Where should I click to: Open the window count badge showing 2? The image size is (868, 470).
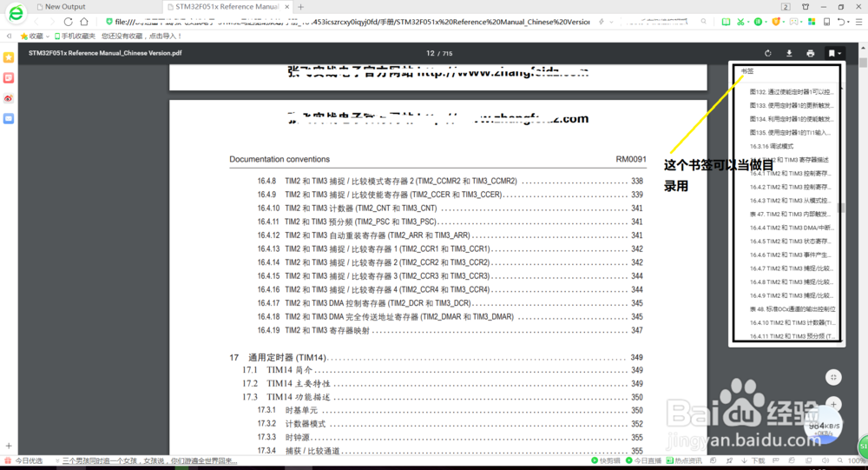click(786, 7)
